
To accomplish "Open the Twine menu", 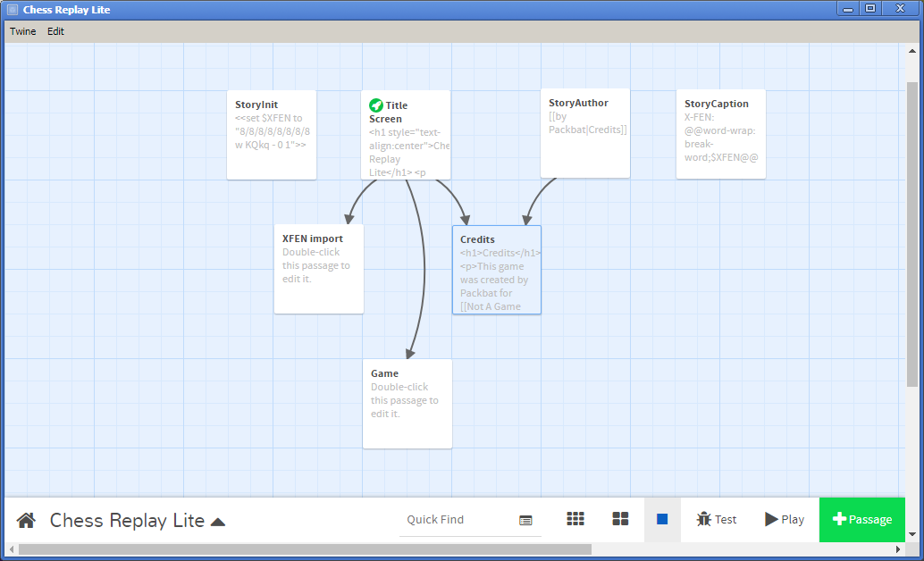I will 23,31.
